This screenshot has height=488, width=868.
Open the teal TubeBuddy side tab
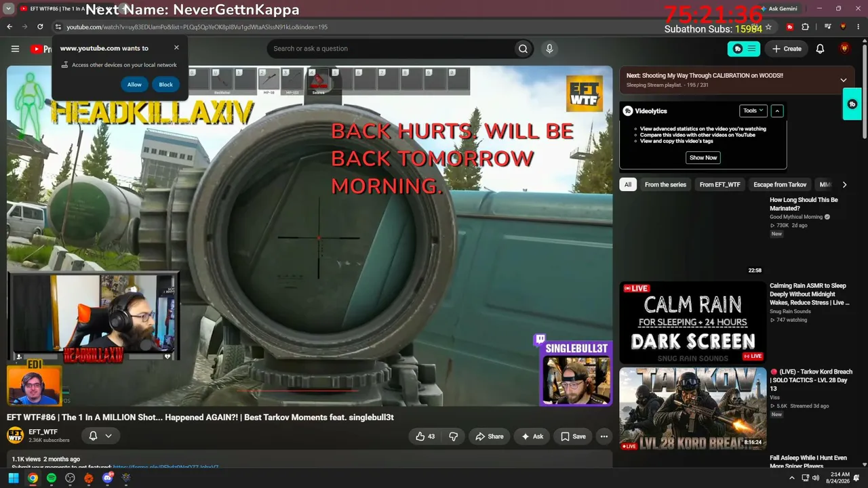tap(852, 104)
